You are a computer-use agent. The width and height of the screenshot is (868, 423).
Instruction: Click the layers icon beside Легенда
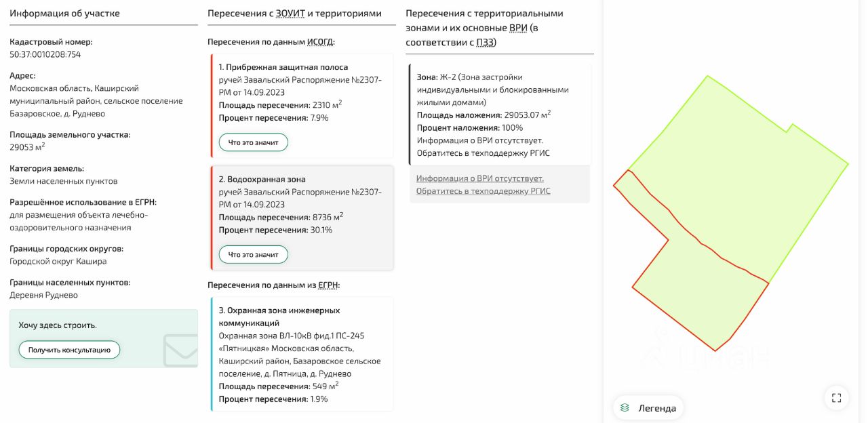click(x=625, y=408)
